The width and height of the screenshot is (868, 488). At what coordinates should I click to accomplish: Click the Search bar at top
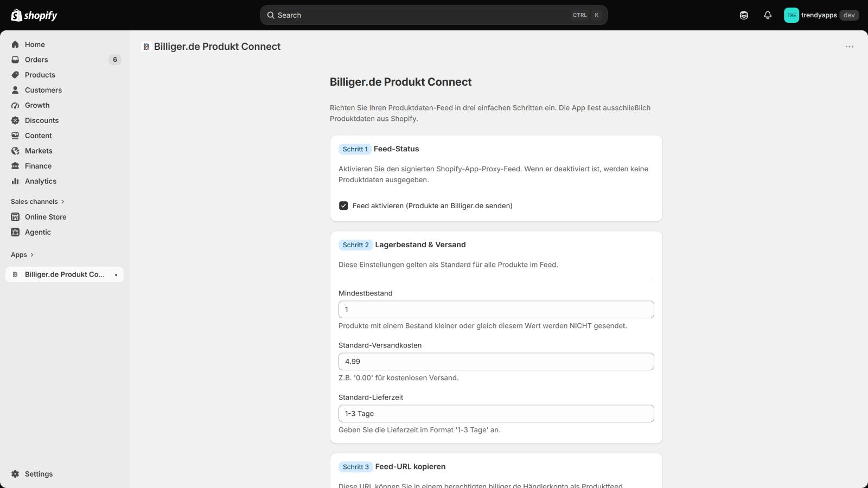point(433,15)
